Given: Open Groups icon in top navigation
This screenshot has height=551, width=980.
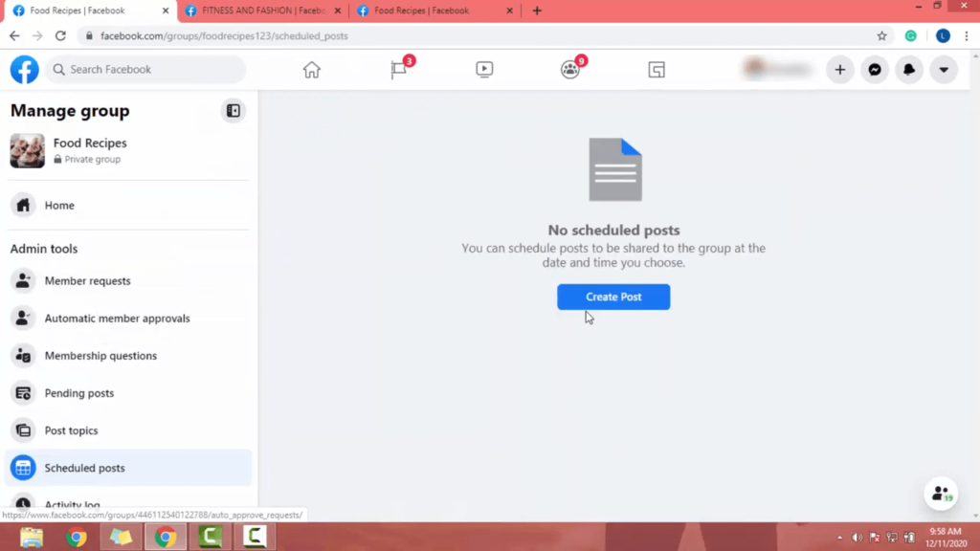Looking at the screenshot, I should click(x=570, y=69).
